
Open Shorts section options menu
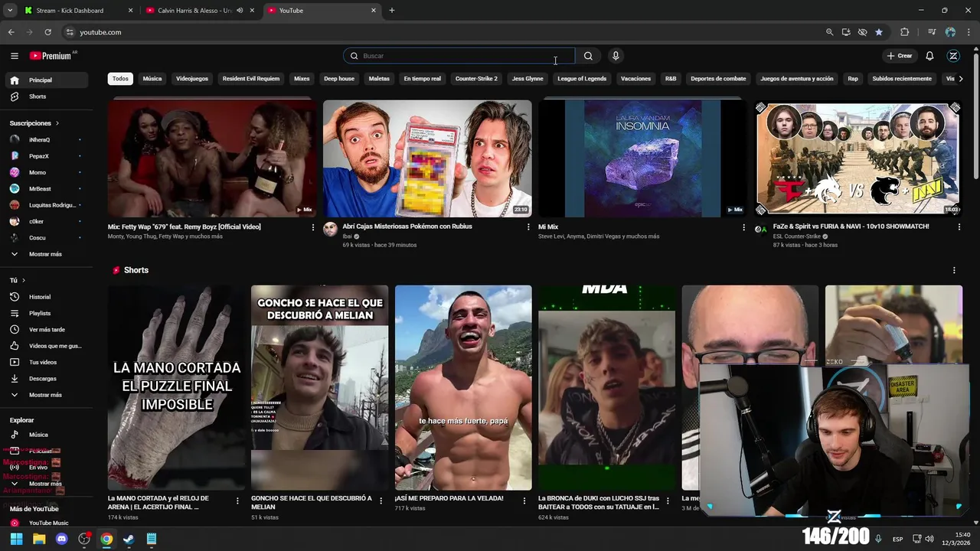point(954,270)
